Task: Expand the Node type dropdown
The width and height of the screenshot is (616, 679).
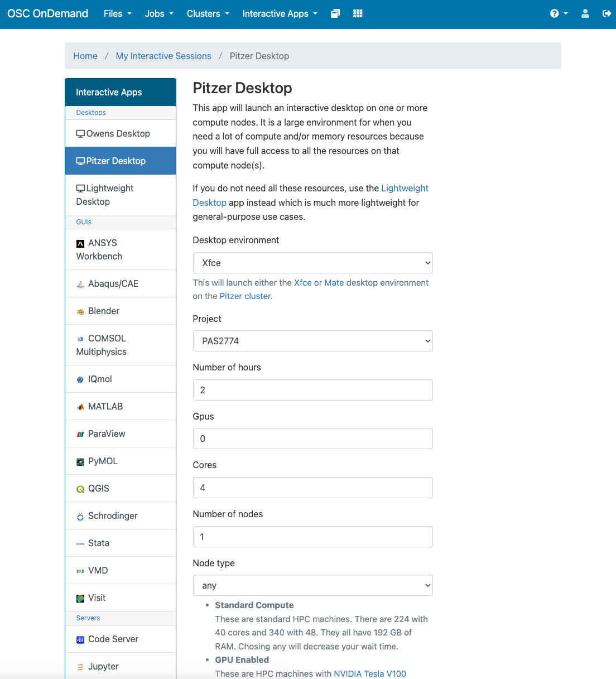Action: (x=312, y=585)
